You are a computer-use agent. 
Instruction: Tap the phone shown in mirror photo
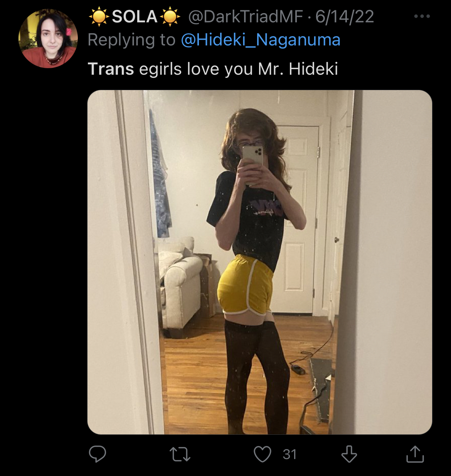coord(252,158)
